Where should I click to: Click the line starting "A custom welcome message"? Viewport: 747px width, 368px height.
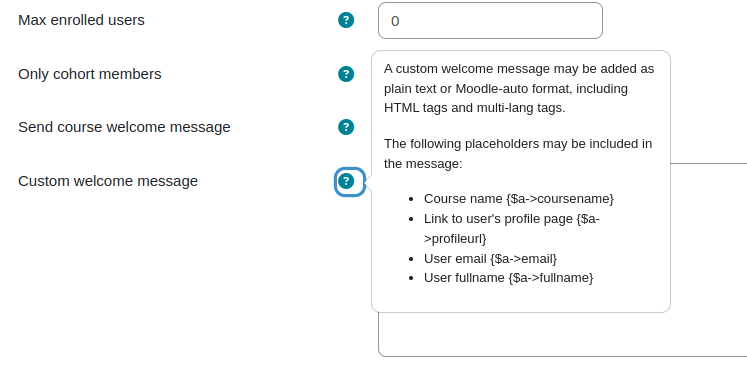[x=519, y=69]
